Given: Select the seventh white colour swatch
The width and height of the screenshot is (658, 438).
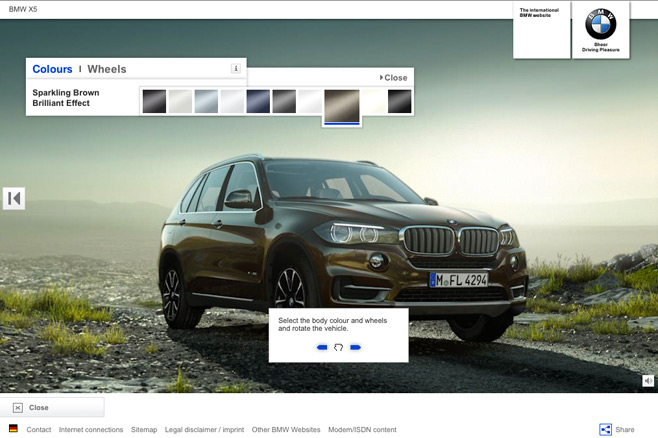Looking at the screenshot, I should tap(310, 101).
